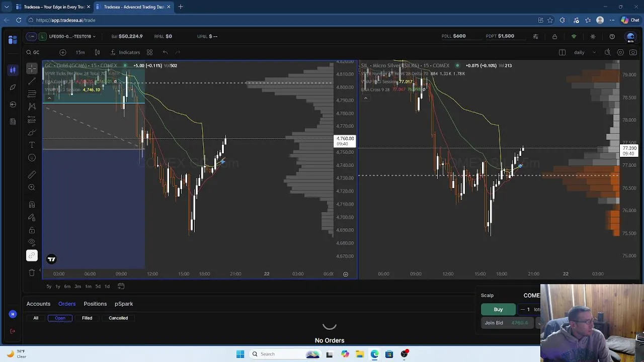The height and width of the screenshot is (362, 644).
Task: Select the crosshair cursor tool
Action: tap(32, 68)
